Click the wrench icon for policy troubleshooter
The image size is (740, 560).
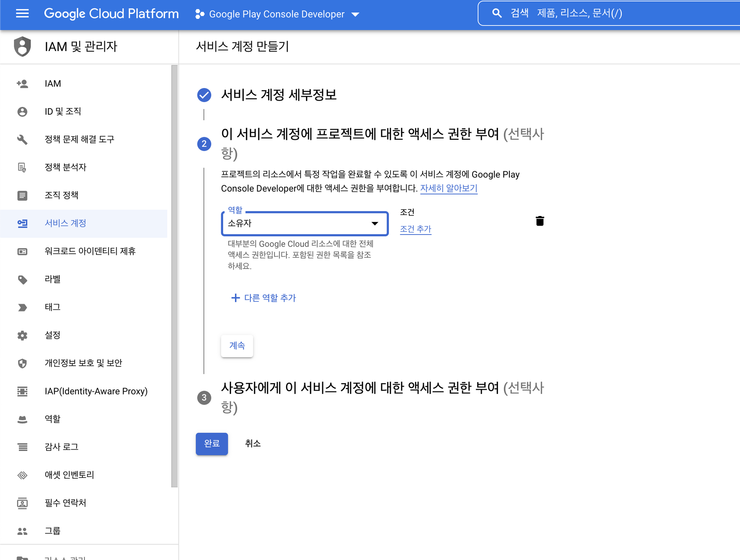(x=22, y=139)
